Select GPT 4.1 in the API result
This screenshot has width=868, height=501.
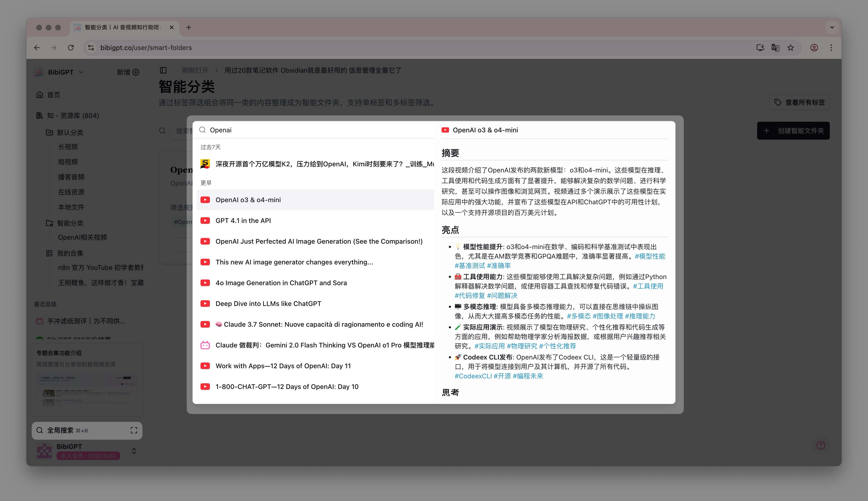243,221
